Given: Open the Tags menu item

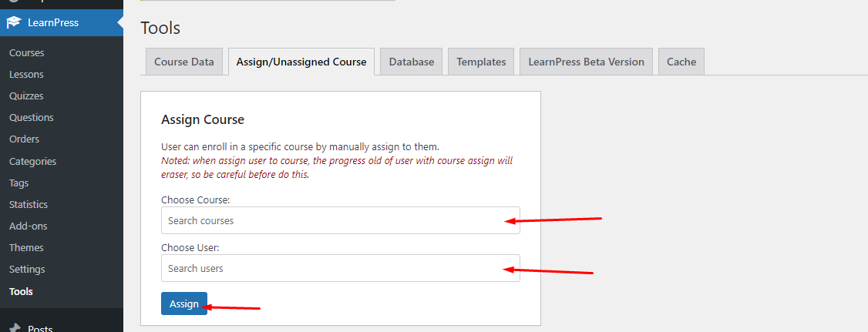Looking at the screenshot, I should pyautogui.click(x=19, y=183).
